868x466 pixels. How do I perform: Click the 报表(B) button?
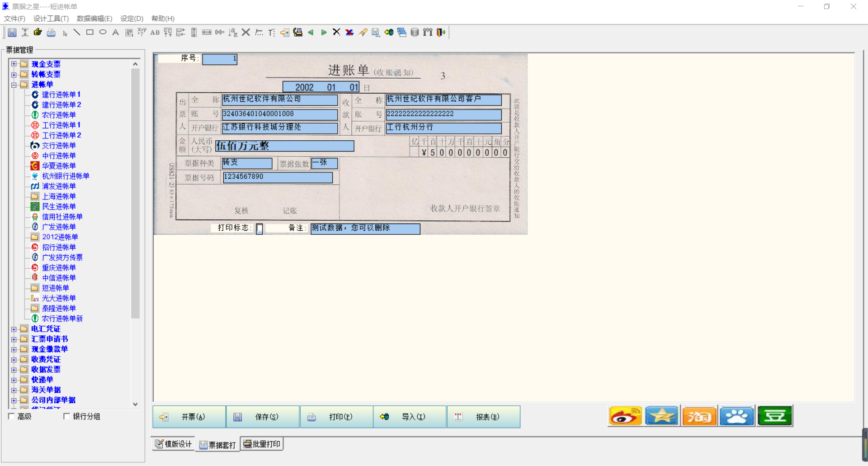483,417
